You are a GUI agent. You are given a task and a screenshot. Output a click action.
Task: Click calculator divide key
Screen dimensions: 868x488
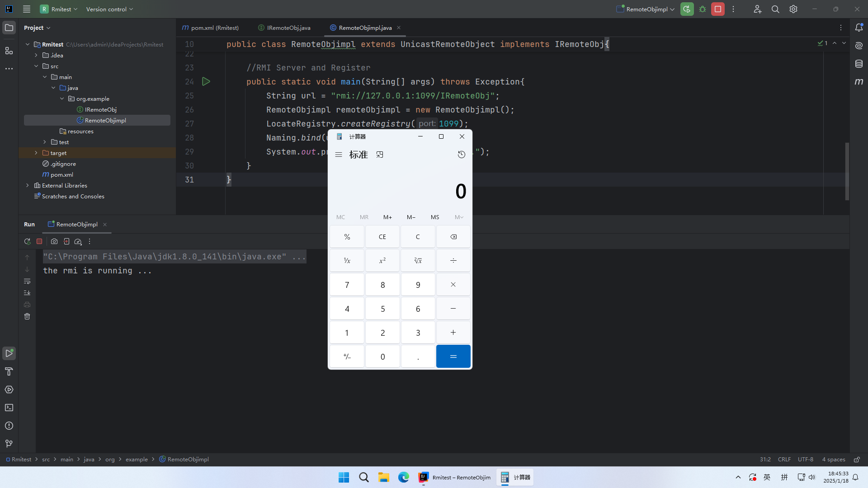(x=453, y=261)
